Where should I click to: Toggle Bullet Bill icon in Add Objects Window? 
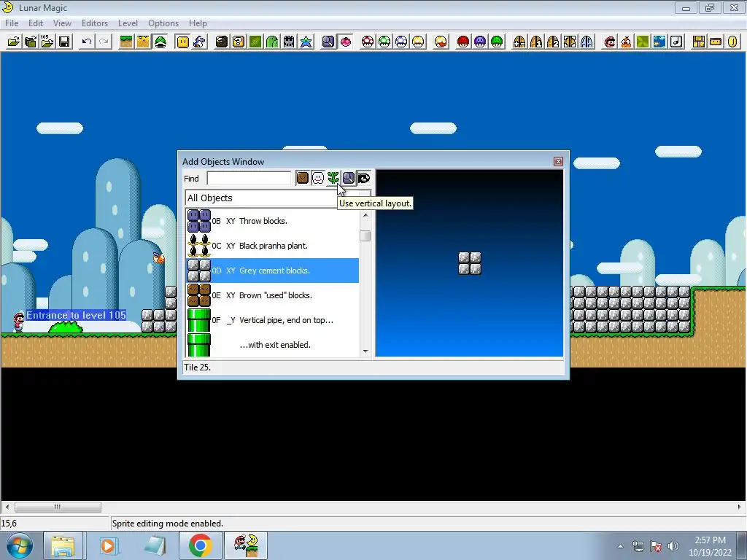point(363,178)
